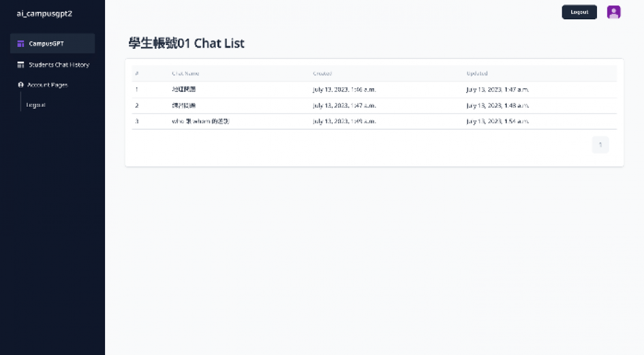This screenshot has height=355, width=644.
Task: Click the Students Chat History table icon
Action: point(21,65)
